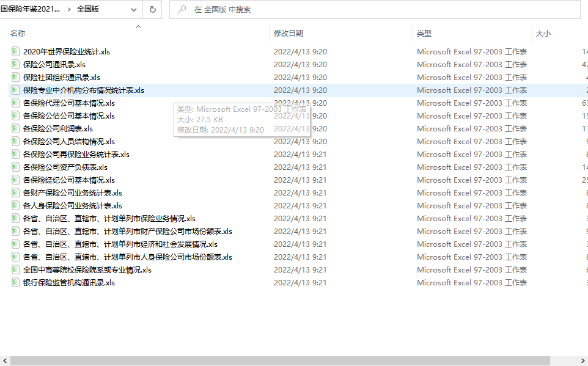Focus the 在 全国版 中搜索 search box
This screenshot has height=366, width=588.
click(375, 9)
